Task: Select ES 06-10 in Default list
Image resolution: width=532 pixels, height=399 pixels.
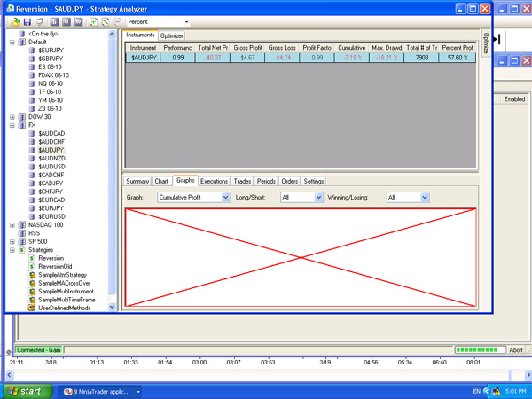Action: (x=50, y=66)
